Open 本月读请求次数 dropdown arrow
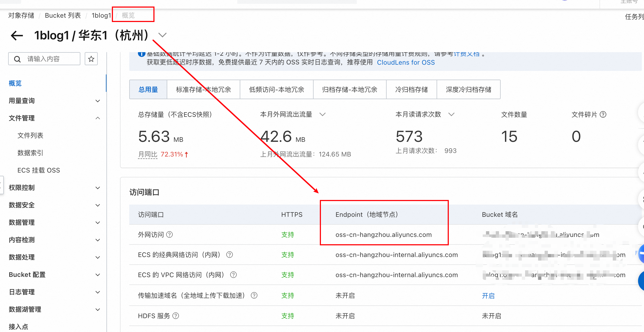 coord(451,114)
